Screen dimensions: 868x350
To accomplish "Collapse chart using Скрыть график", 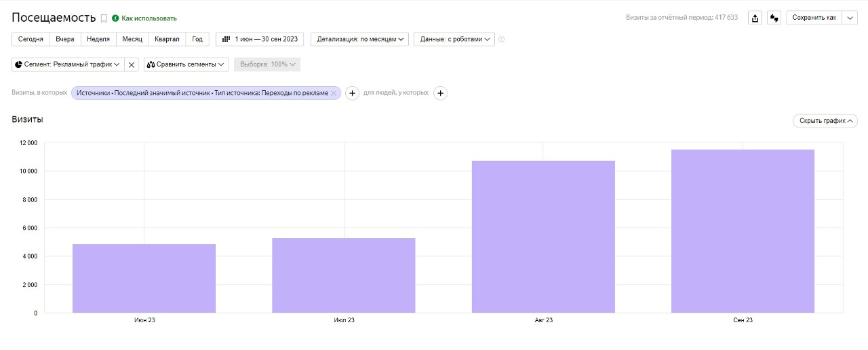I will coord(825,121).
